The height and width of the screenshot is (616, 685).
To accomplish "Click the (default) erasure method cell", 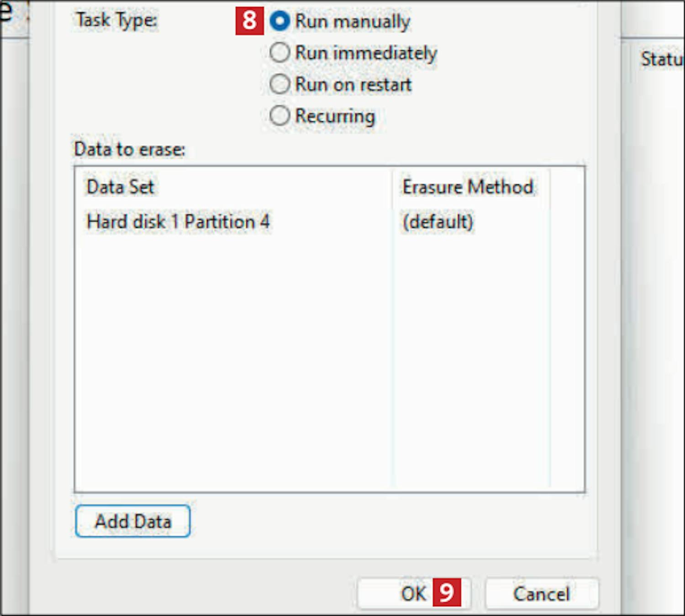I will pos(437,222).
